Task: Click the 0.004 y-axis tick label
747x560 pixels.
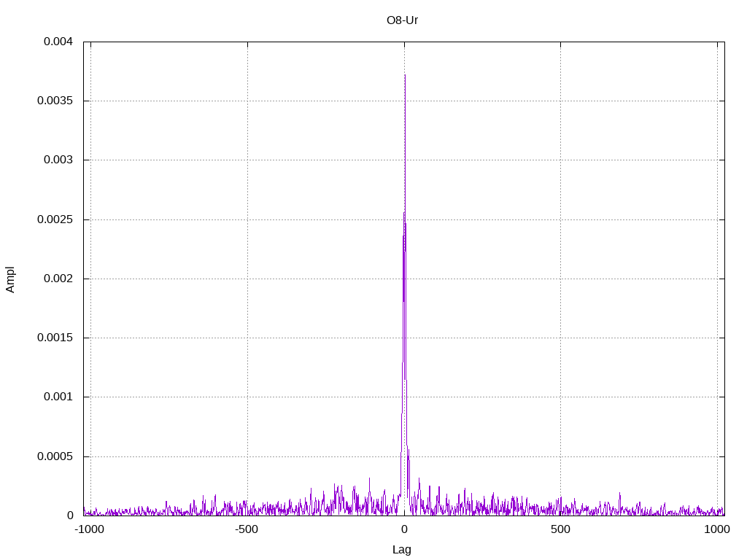Action: (58, 42)
